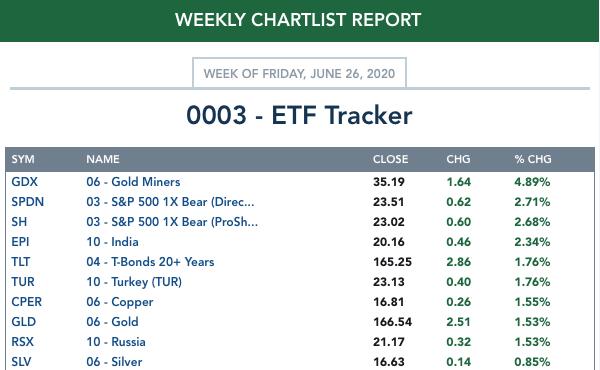This screenshot has width=600, height=370.
Task: Open the EPI symbol link
Action: click(20, 242)
